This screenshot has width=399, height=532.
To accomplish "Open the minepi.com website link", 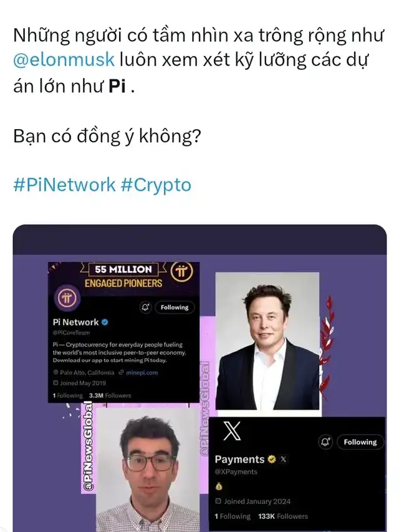I will pos(142,372).
